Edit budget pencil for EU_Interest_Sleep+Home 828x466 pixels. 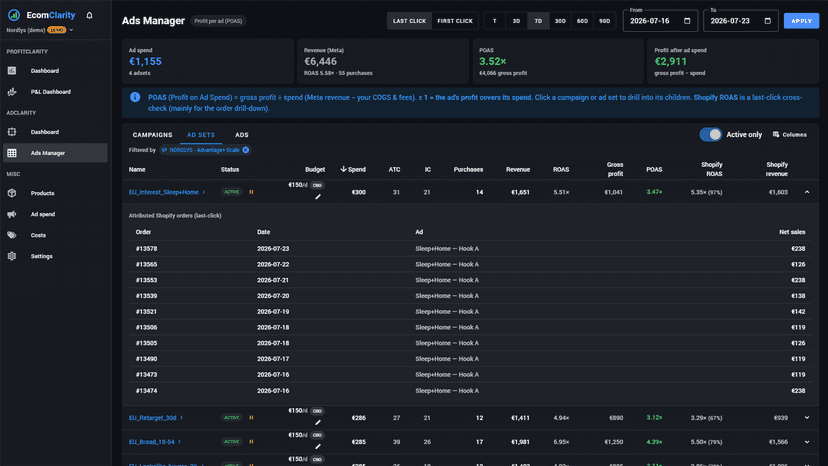click(318, 197)
